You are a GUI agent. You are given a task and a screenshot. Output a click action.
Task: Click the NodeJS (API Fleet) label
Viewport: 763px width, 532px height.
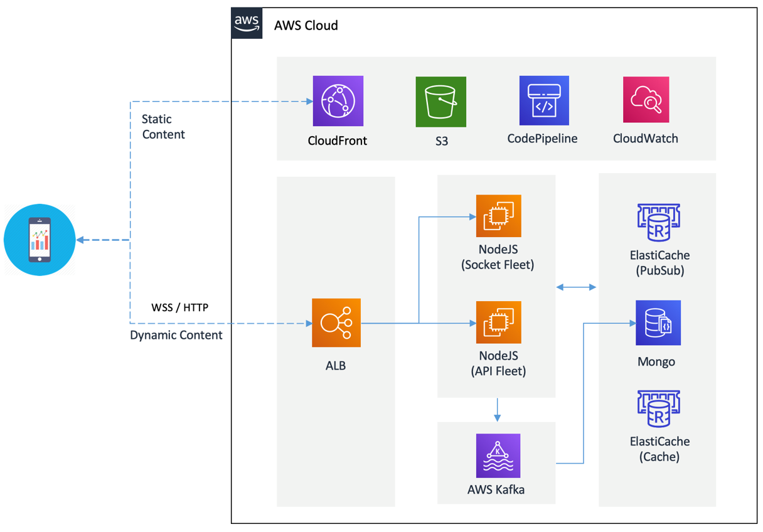pos(498,364)
